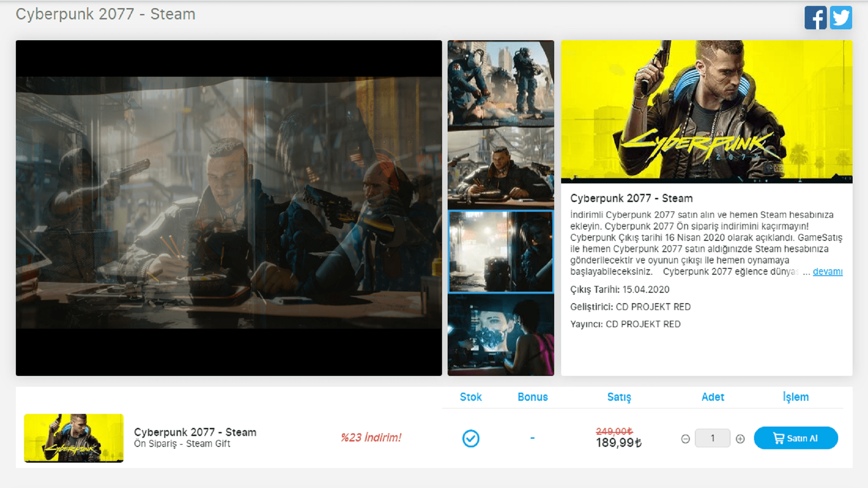The image size is (868, 488).
Task: Open the devamı link to read more
Action: pyautogui.click(x=828, y=272)
